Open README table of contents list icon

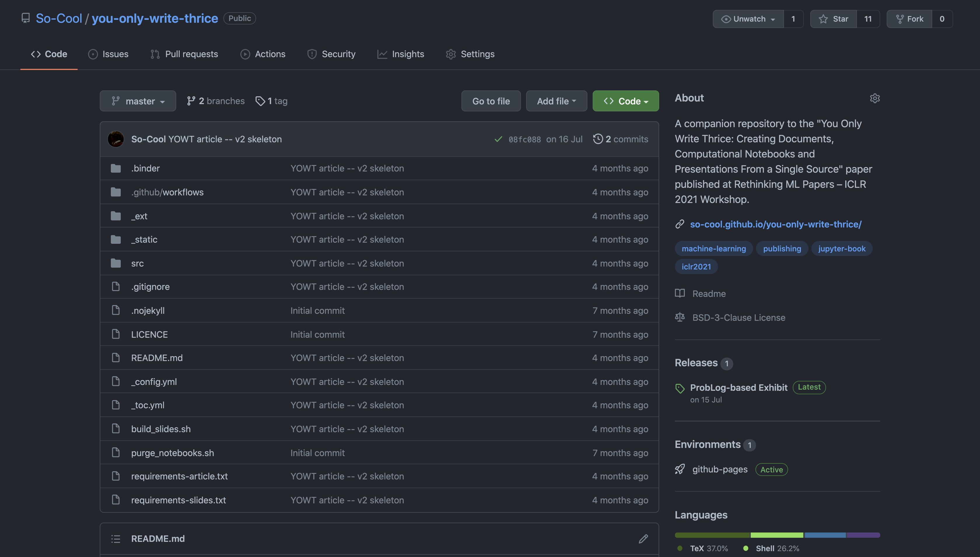(x=116, y=539)
